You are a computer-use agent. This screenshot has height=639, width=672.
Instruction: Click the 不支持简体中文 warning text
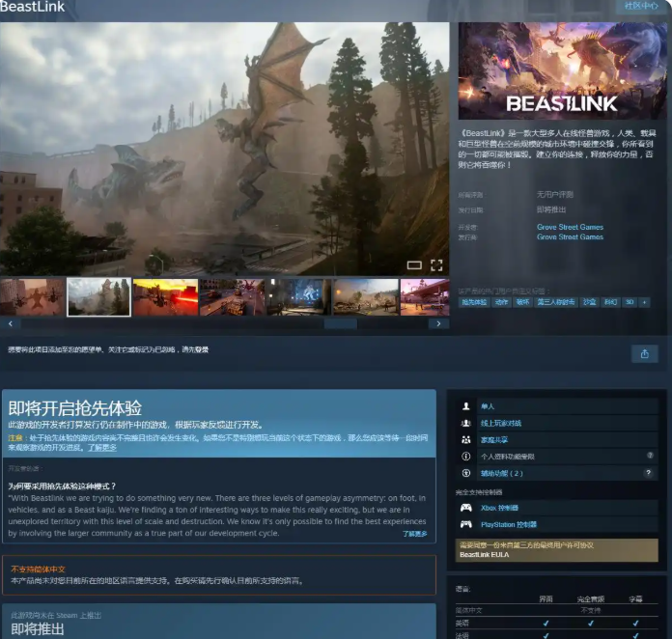38,570
